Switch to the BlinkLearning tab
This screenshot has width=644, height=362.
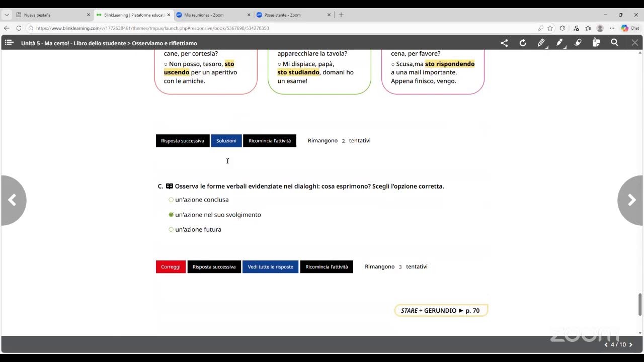133,15
